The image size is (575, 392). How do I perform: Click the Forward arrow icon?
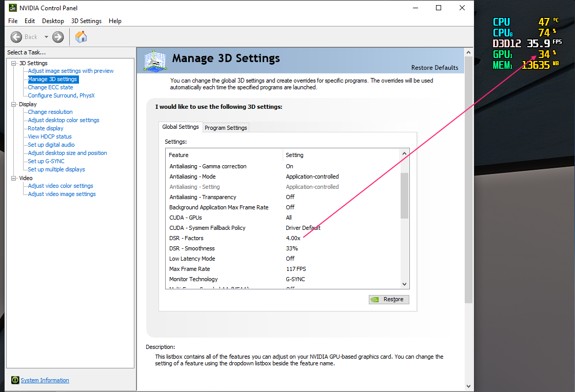coord(58,37)
